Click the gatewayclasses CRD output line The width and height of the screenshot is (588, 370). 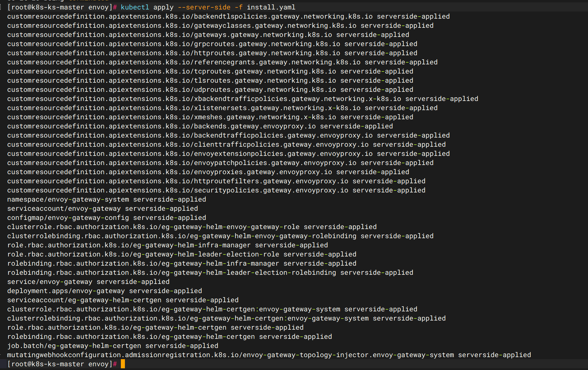coord(220,25)
